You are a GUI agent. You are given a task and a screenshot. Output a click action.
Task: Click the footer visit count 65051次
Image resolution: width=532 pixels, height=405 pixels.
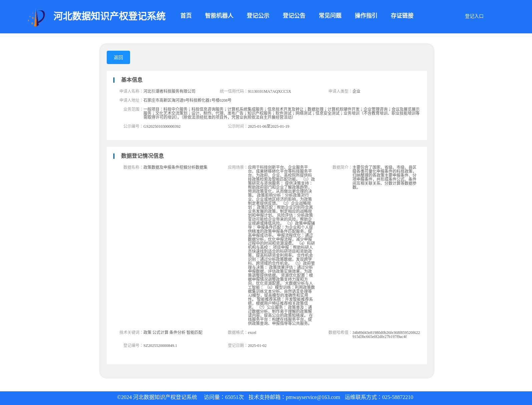click(x=234, y=397)
